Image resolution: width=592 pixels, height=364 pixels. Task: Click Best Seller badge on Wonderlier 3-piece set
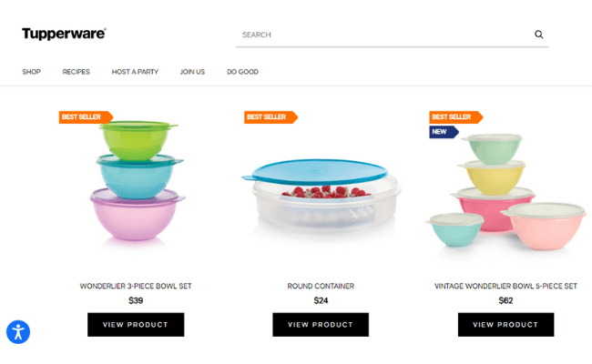(87, 116)
